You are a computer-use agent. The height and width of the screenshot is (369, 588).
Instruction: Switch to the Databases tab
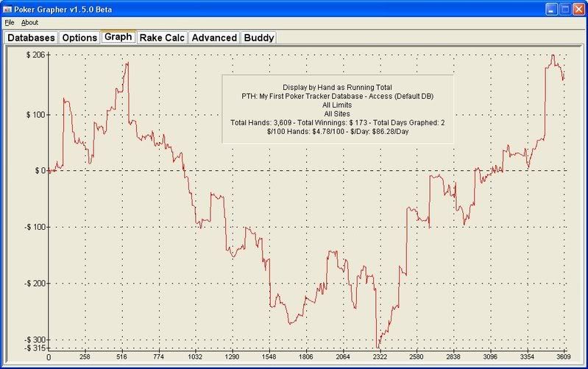click(31, 37)
